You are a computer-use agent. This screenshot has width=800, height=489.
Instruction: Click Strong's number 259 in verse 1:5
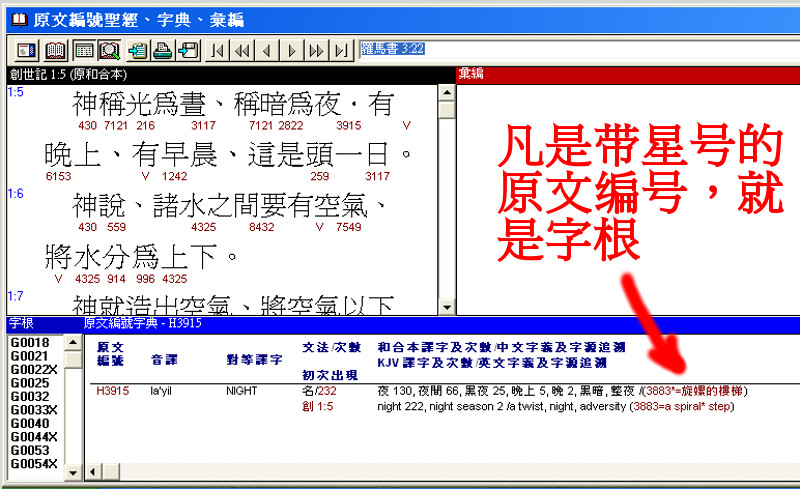point(319,177)
